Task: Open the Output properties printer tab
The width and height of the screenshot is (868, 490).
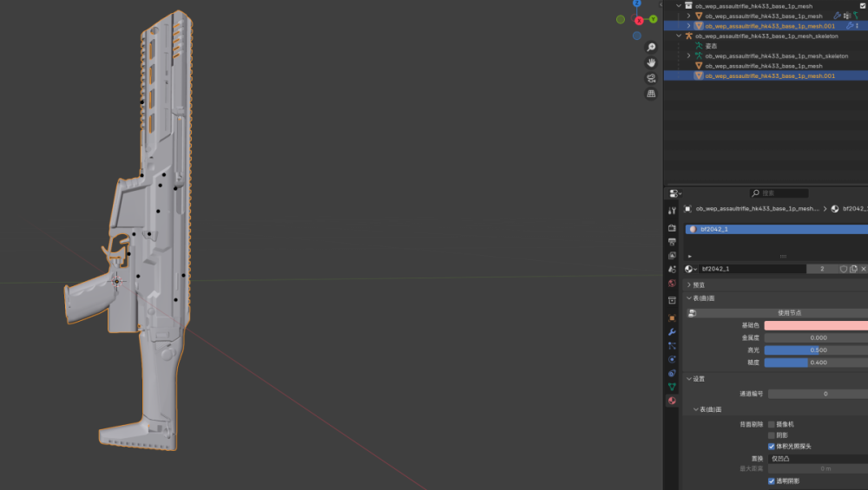Action: (672, 242)
